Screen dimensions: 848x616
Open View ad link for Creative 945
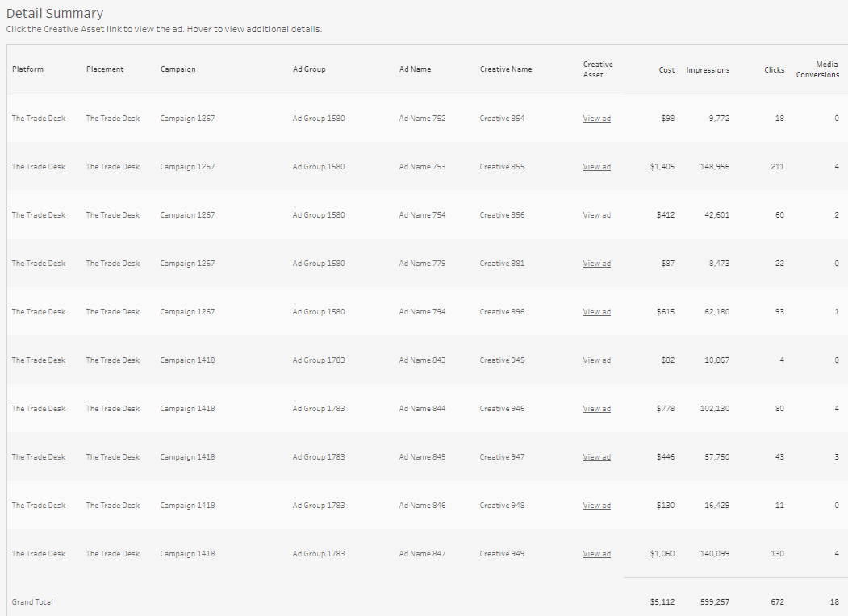[x=596, y=360]
